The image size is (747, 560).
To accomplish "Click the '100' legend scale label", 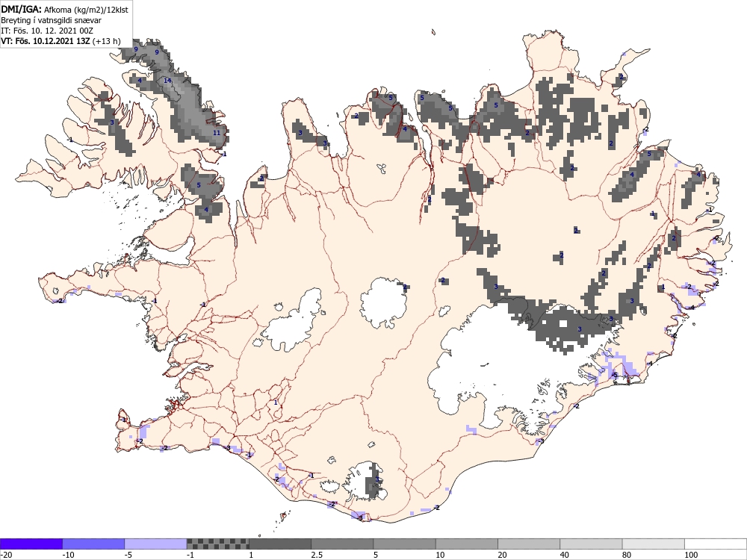I will pos(691,555).
